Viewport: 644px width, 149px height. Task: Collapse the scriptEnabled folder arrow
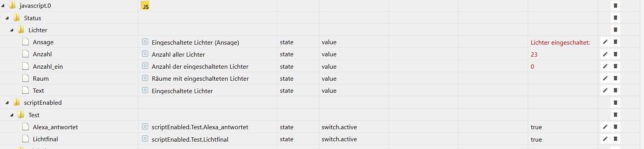(x=7, y=103)
